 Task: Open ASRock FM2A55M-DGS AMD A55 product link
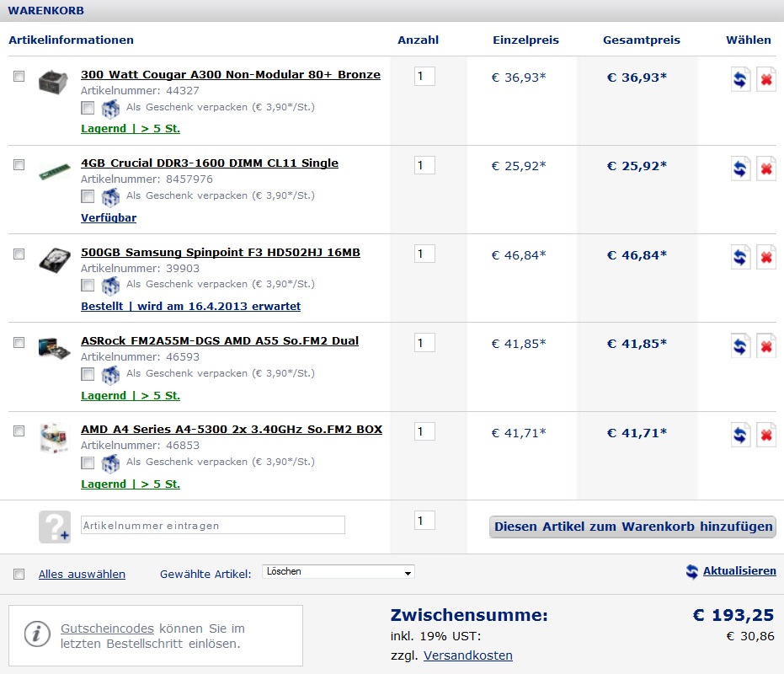[220, 340]
